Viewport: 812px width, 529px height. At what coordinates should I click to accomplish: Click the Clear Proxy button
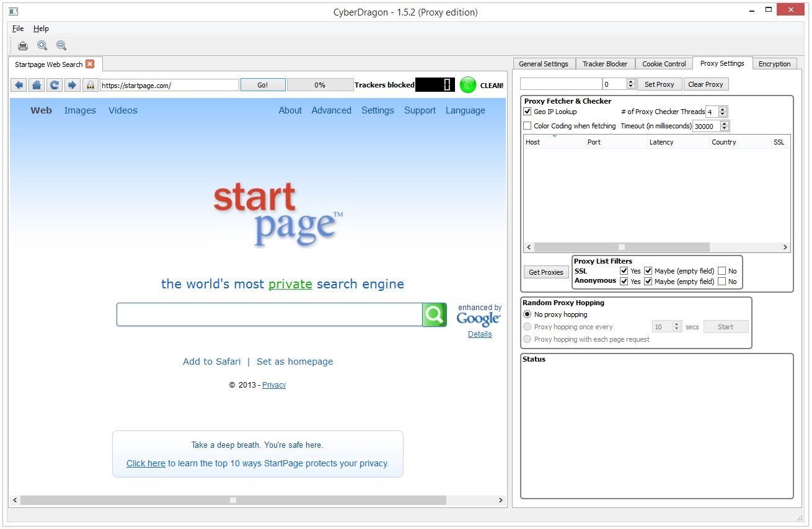(x=705, y=84)
